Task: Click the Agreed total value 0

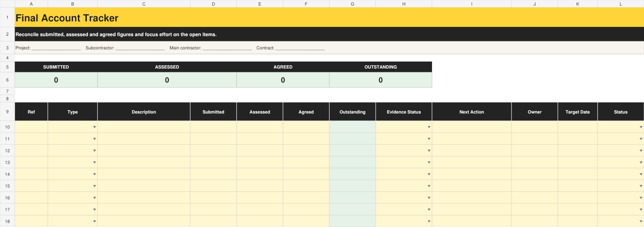Action: pos(283,80)
